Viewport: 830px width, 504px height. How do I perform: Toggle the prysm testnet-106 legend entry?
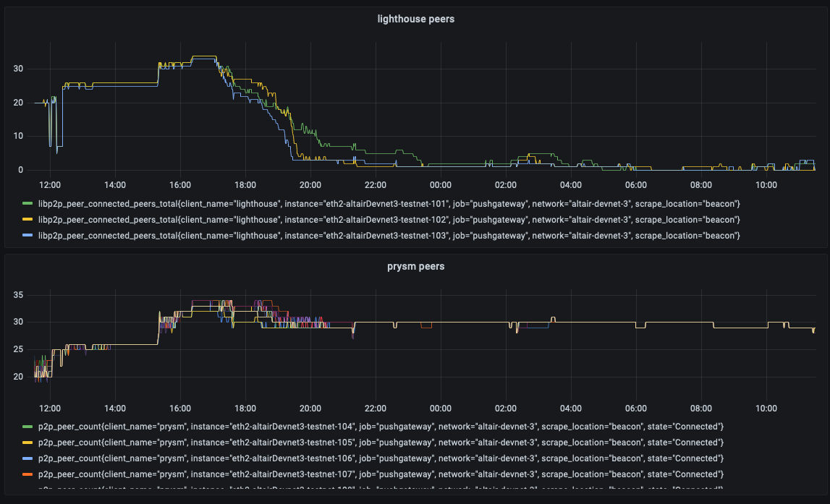pyautogui.click(x=381, y=458)
